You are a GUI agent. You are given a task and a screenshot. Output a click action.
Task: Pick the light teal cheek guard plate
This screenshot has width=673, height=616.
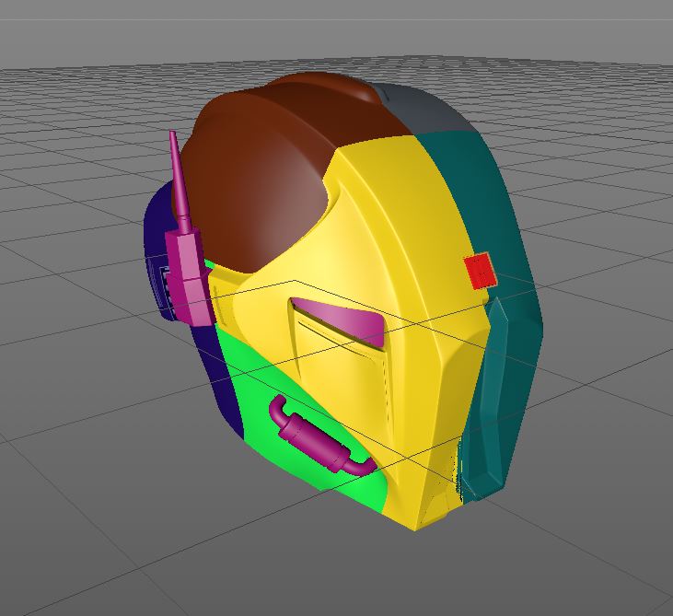[x=485, y=400]
